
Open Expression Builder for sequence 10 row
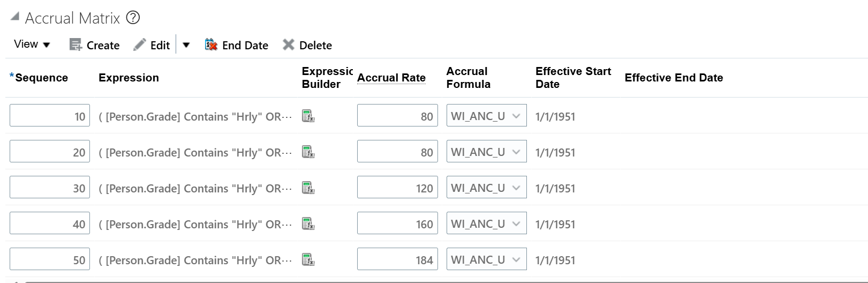click(308, 116)
